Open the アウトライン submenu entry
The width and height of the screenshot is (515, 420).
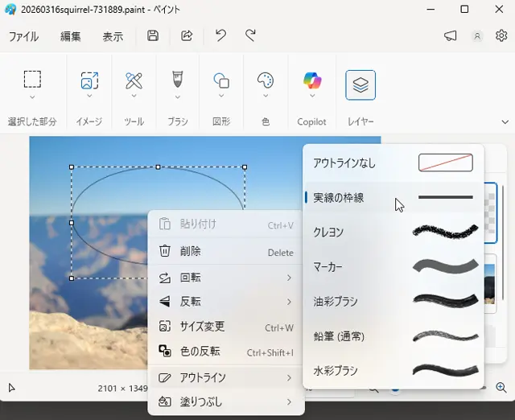(x=226, y=377)
